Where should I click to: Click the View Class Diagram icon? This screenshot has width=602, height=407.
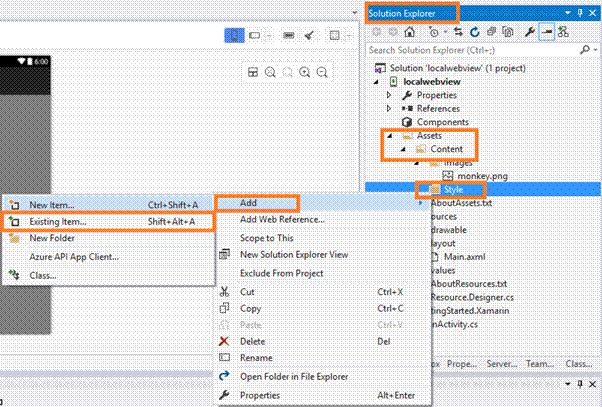[563, 32]
